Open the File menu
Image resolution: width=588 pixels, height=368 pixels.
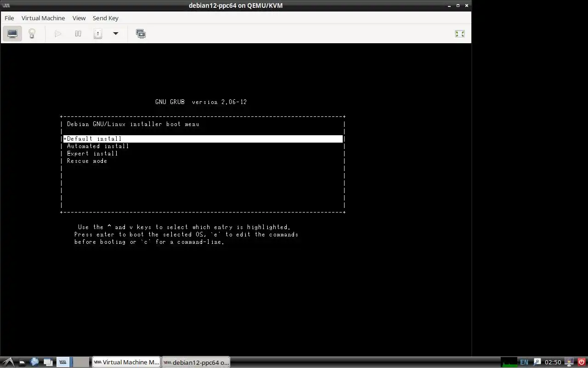[x=9, y=18]
